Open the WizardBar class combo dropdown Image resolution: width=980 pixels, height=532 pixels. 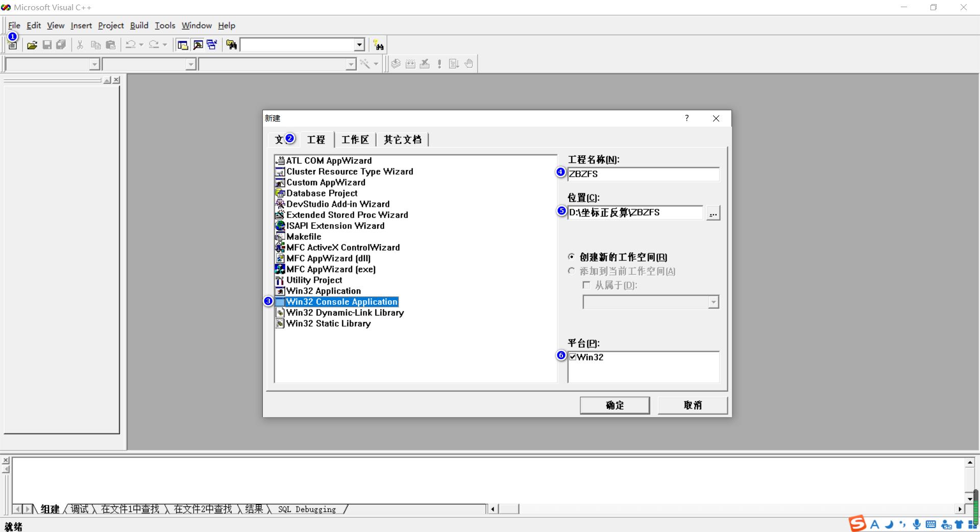point(94,64)
